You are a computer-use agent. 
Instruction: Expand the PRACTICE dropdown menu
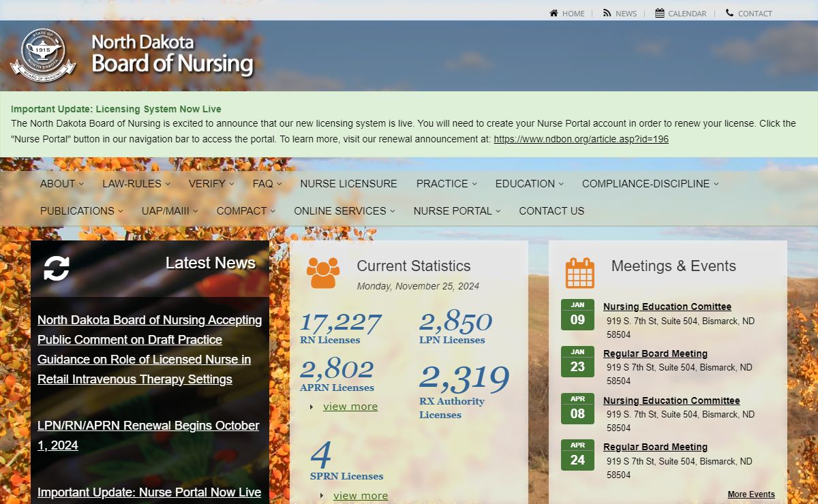[x=446, y=184]
